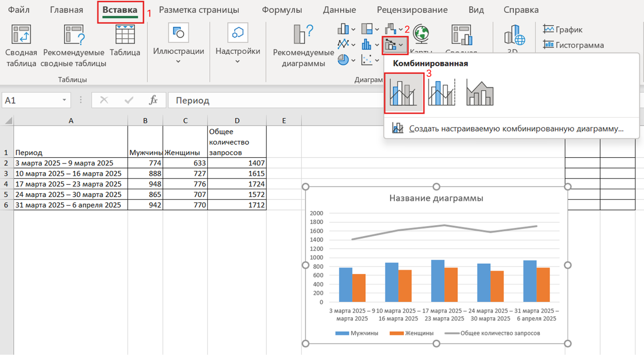Open the Name Box dropdown arrow

64,100
